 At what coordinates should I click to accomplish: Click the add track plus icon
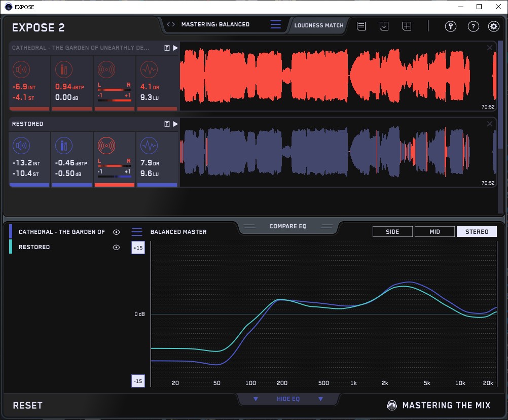[x=407, y=26]
